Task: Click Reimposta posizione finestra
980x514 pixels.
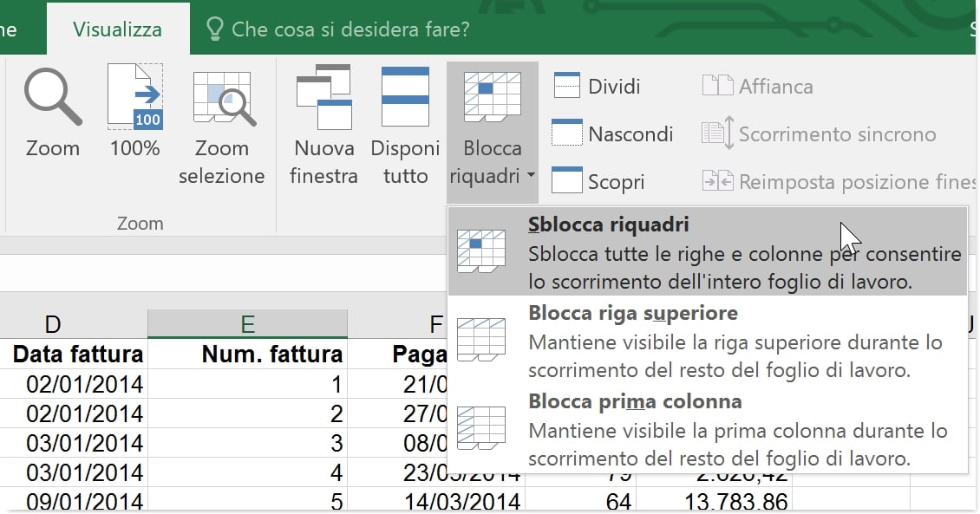Action: coord(839,181)
